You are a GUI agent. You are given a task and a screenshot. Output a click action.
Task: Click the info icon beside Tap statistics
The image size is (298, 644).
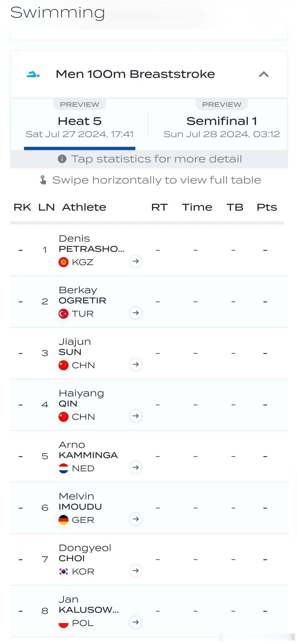62,159
